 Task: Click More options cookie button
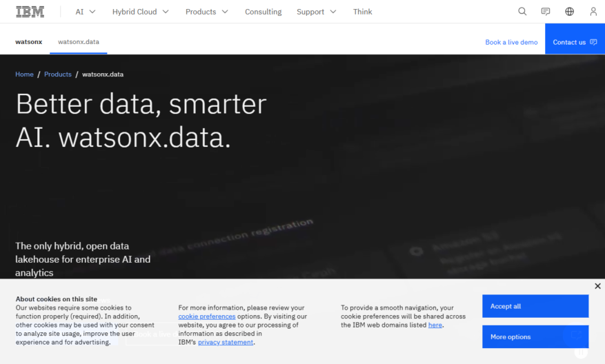[535, 336]
